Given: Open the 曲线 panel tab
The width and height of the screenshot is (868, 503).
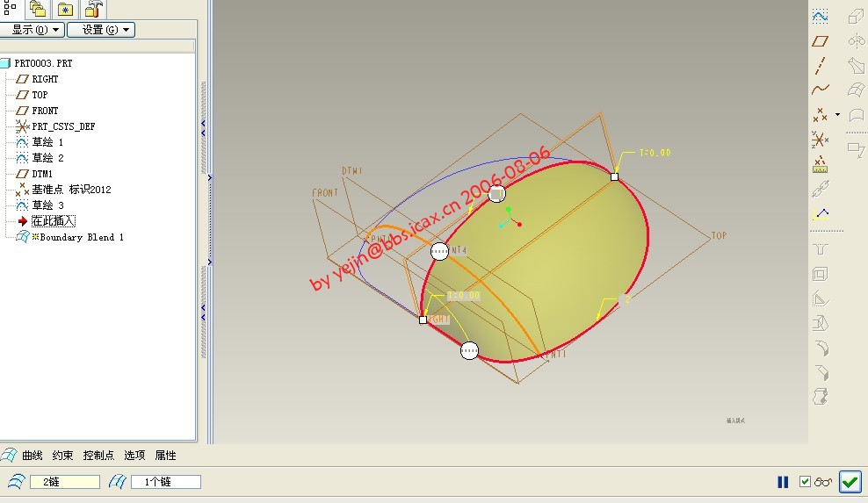Looking at the screenshot, I should [x=32, y=456].
